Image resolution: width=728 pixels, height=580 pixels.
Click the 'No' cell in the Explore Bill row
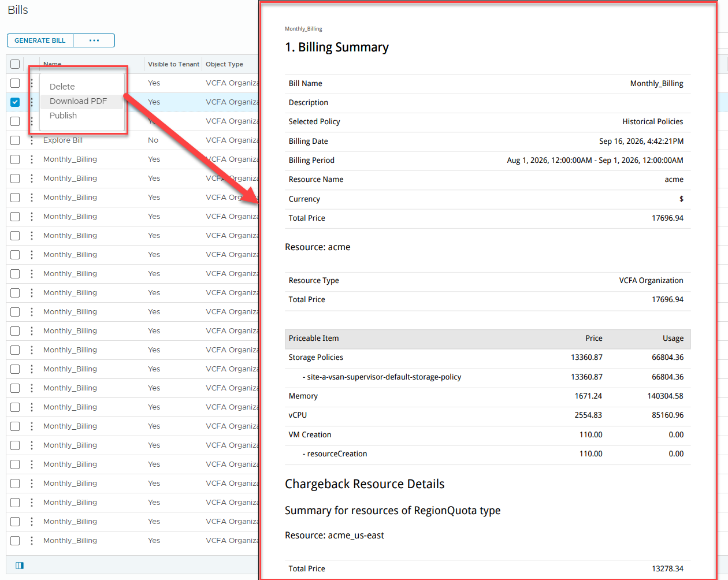[x=153, y=140]
